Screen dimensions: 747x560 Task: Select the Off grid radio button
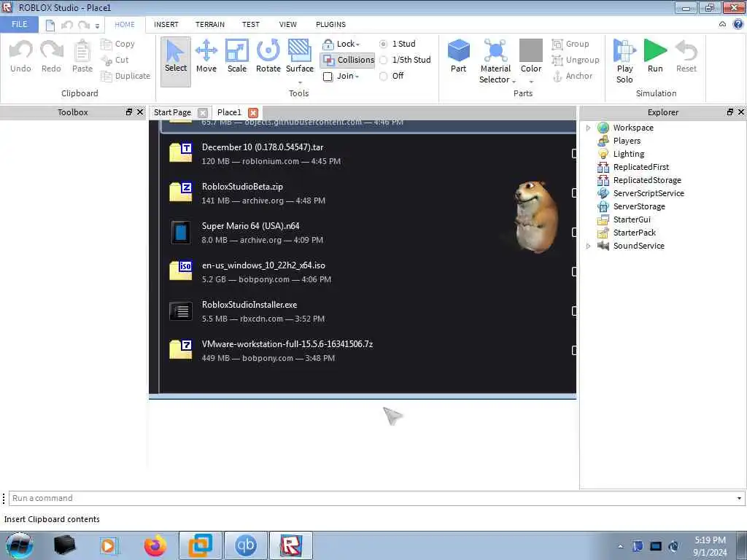(384, 76)
